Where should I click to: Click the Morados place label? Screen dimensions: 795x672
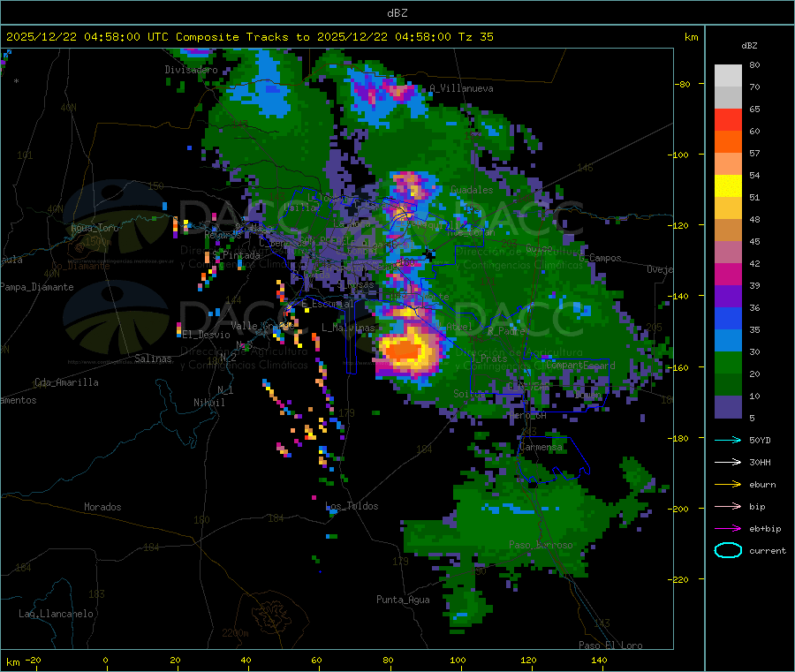coord(102,507)
